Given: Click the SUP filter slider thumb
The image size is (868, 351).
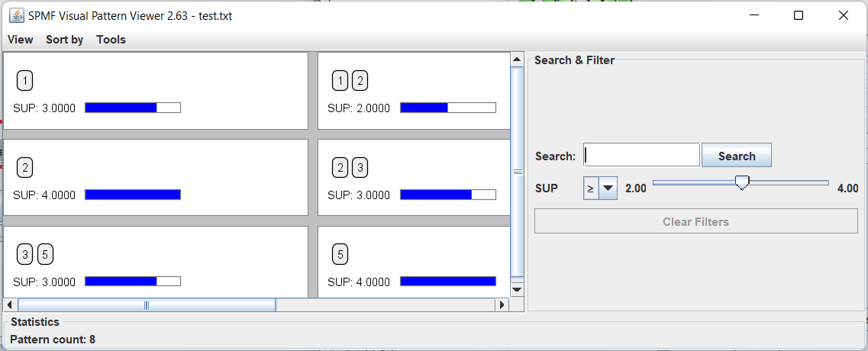Looking at the screenshot, I should coord(741,182).
